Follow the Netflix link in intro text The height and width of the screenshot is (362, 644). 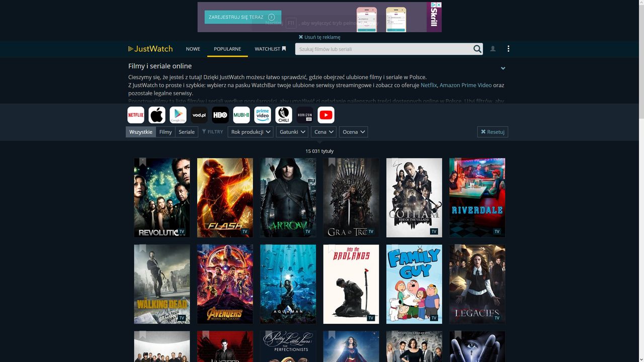click(429, 85)
